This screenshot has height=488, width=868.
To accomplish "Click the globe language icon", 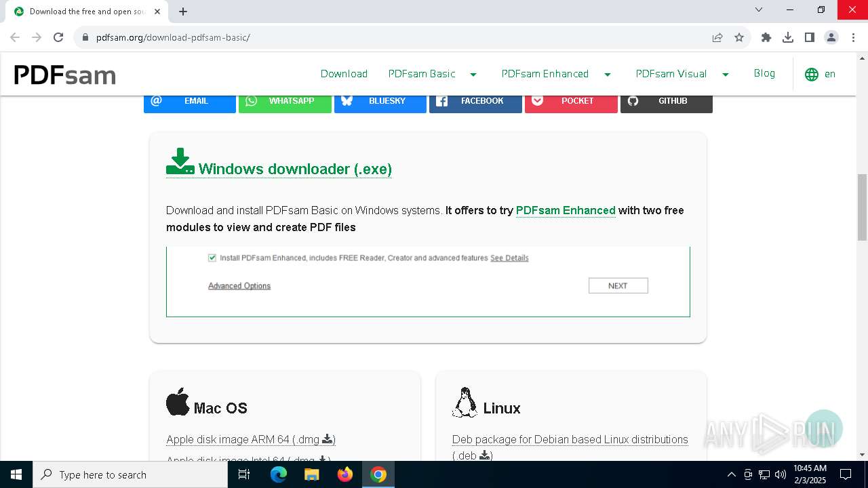I will [x=811, y=75].
